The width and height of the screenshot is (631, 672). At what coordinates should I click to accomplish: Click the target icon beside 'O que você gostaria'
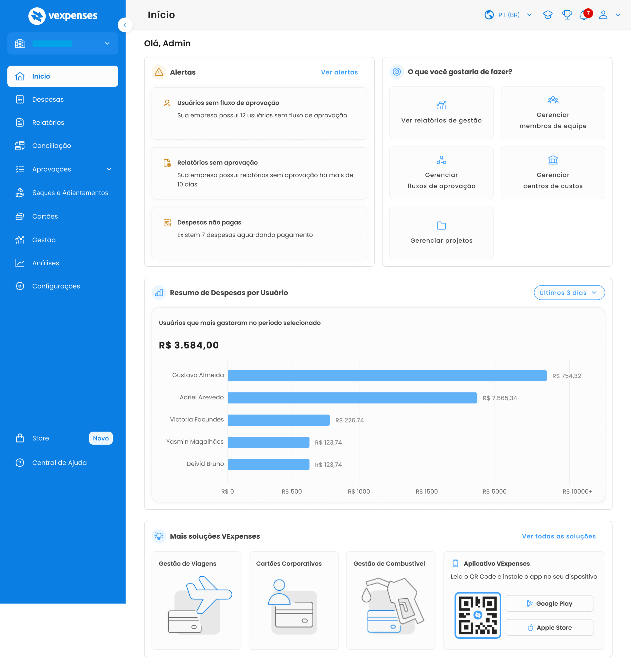tap(397, 72)
